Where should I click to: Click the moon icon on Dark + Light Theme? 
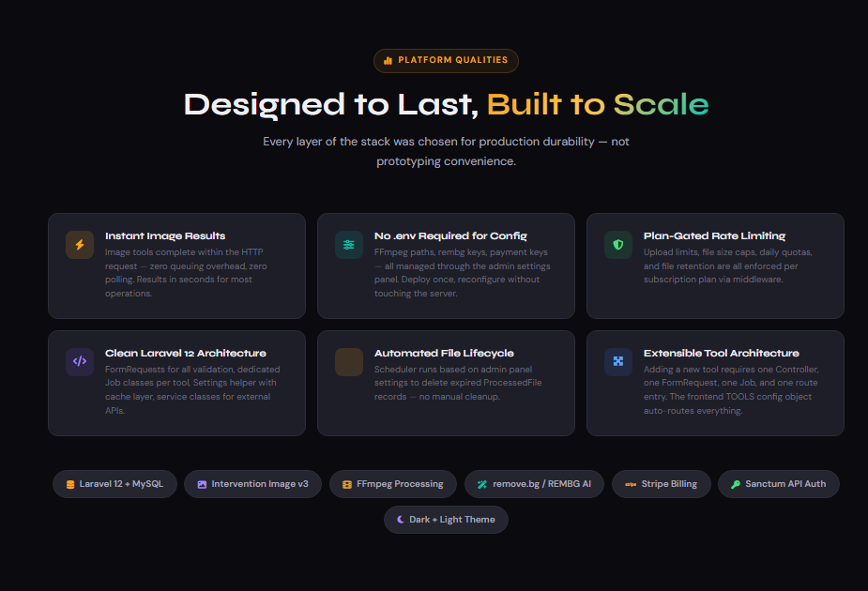[x=400, y=520]
